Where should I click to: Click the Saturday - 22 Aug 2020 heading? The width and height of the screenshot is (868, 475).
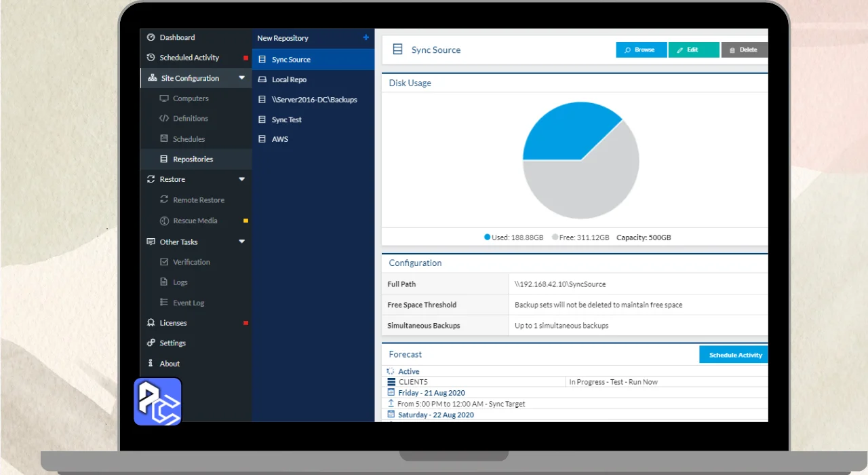[436, 415]
